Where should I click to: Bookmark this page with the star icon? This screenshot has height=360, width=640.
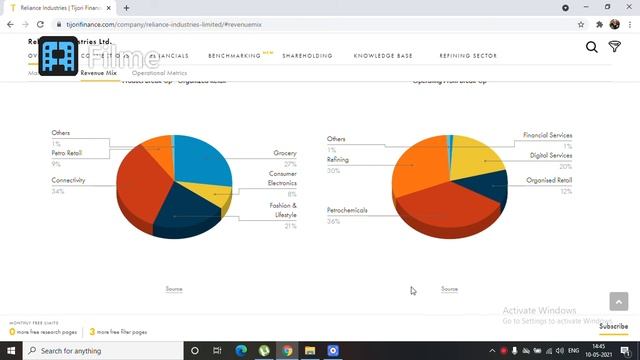(x=581, y=24)
